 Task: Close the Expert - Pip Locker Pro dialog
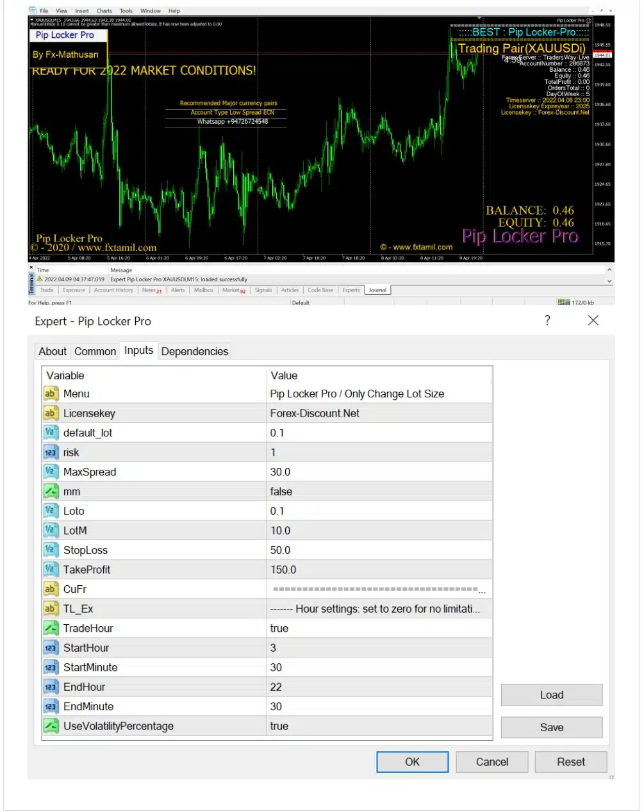593,320
